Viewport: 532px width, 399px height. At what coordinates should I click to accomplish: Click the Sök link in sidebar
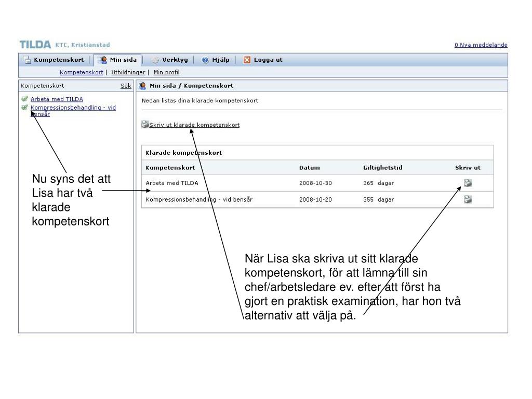tap(126, 86)
